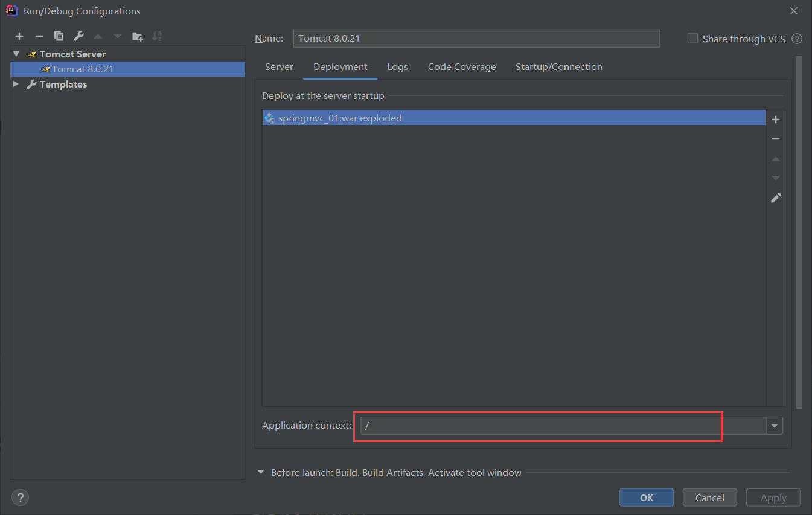Focus the Name input field
The image size is (812, 515).
pyautogui.click(x=476, y=39)
